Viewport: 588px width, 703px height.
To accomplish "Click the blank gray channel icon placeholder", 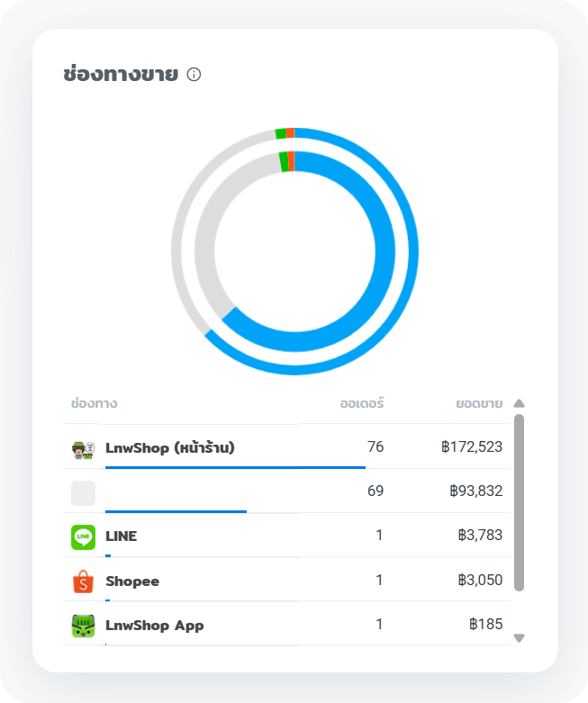I will tap(84, 493).
